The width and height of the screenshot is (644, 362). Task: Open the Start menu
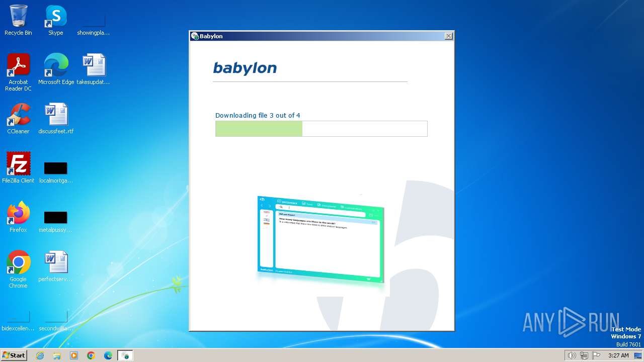click(14, 355)
